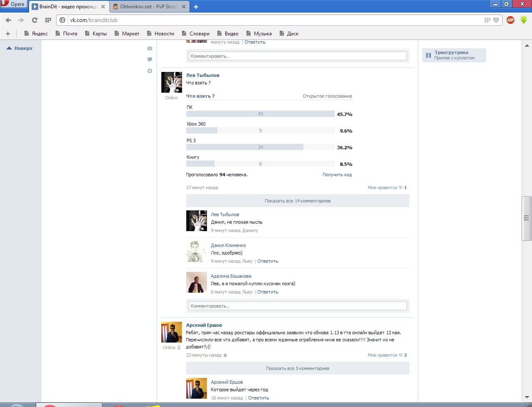Viewport: 532px width, 407px height.
Task: Click the comment field above the poll post
Action: click(x=298, y=56)
